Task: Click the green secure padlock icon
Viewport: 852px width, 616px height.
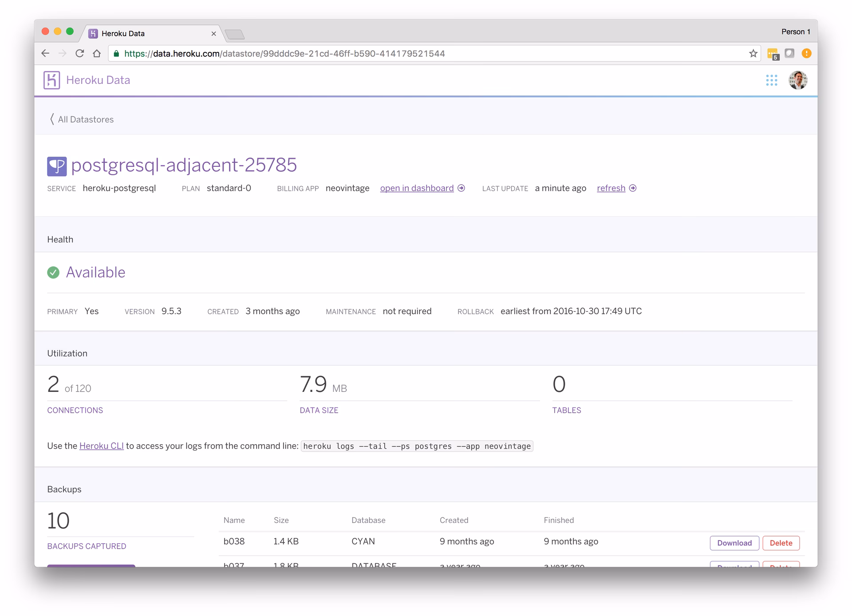Action: 117,54
